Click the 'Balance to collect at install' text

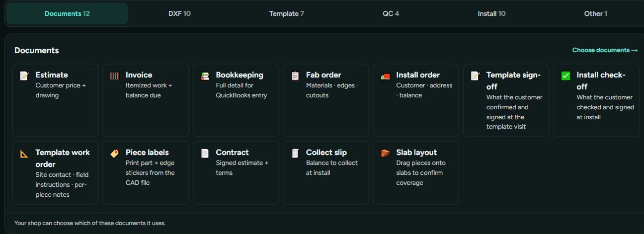[332, 168]
